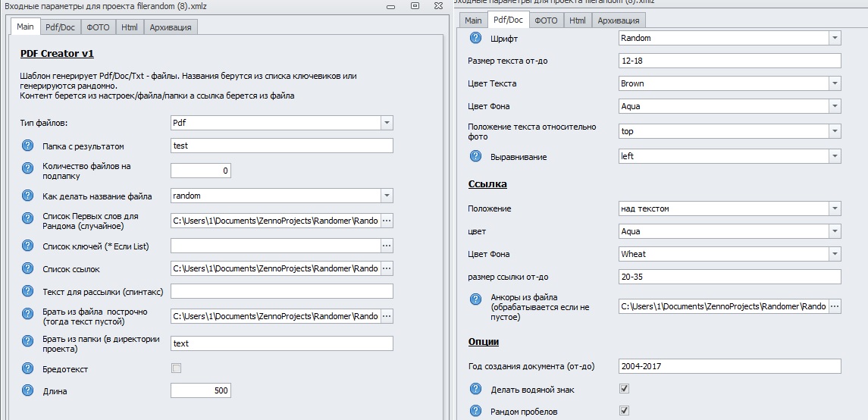Click help icon beside Выравнивание
The height and width of the screenshot is (420, 868).
tap(476, 157)
